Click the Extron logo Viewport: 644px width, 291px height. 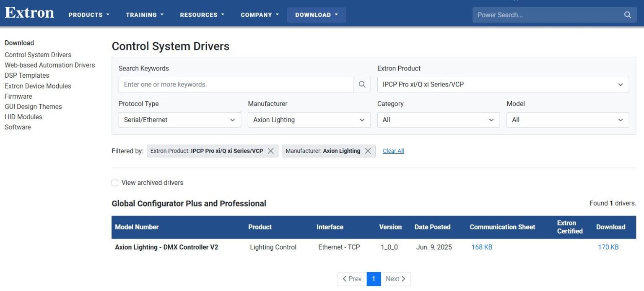click(29, 13)
